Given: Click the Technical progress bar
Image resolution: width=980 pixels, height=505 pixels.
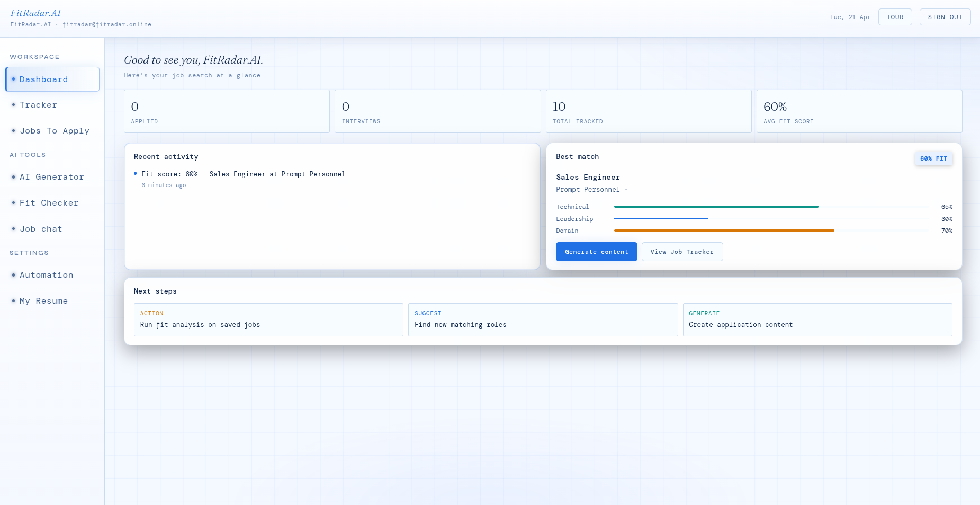Looking at the screenshot, I should 771,207.
